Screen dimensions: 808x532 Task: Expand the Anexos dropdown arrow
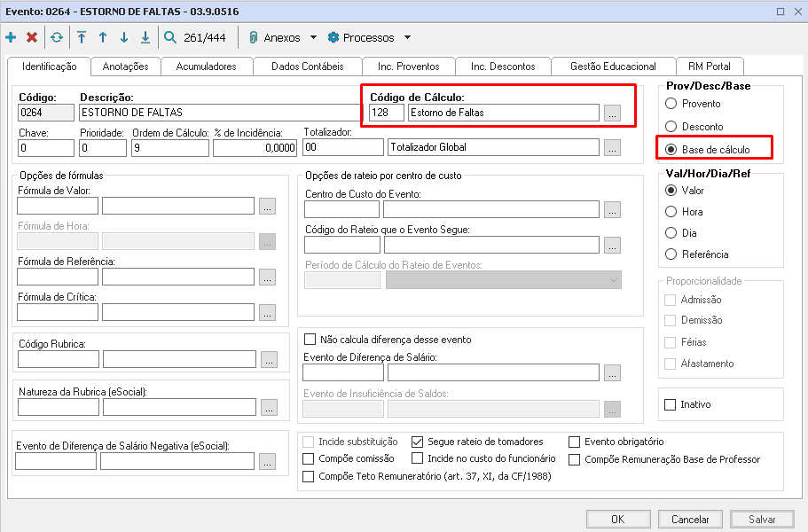[x=313, y=37]
